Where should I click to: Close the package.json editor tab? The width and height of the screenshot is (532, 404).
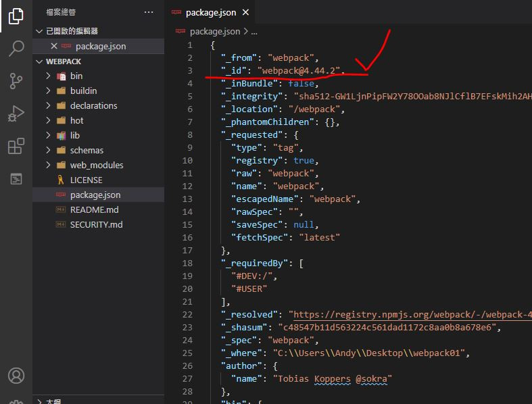click(245, 13)
